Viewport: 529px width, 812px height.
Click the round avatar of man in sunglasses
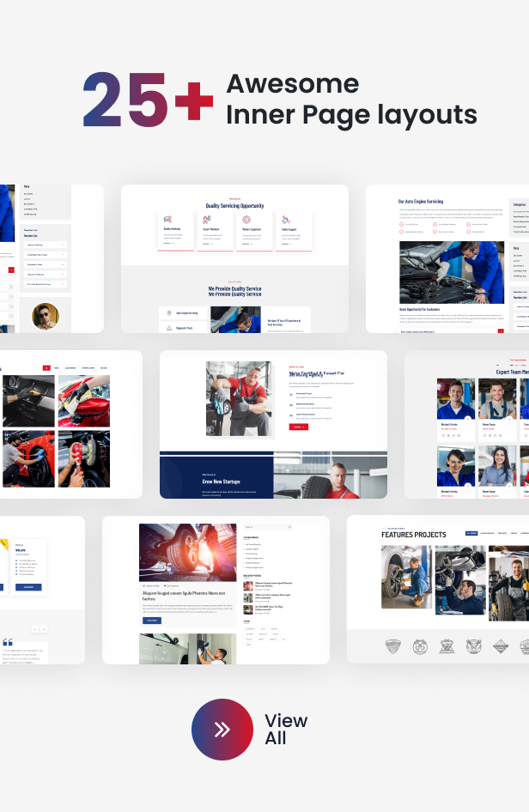46,316
